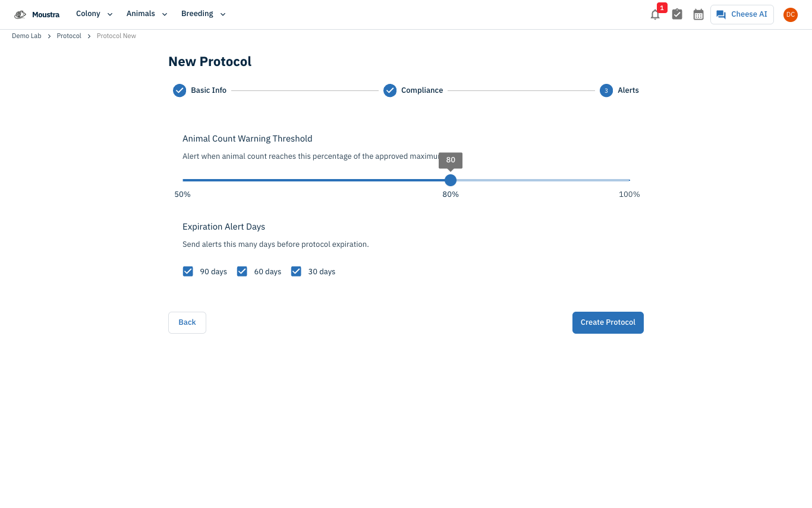Navigate to Demo Lab breadcrumb

pos(27,36)
